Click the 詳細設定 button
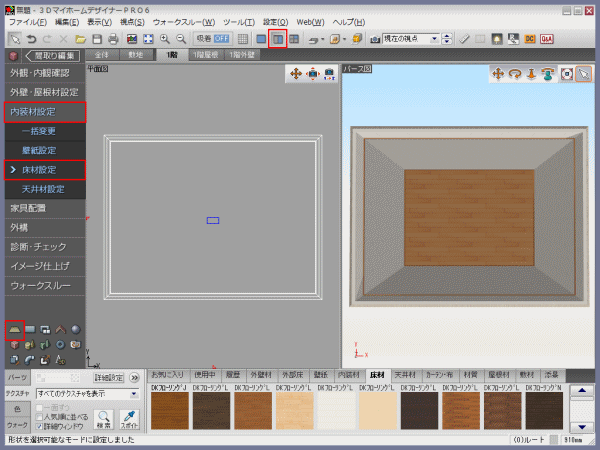600x450 pixels. pos(109,378)
